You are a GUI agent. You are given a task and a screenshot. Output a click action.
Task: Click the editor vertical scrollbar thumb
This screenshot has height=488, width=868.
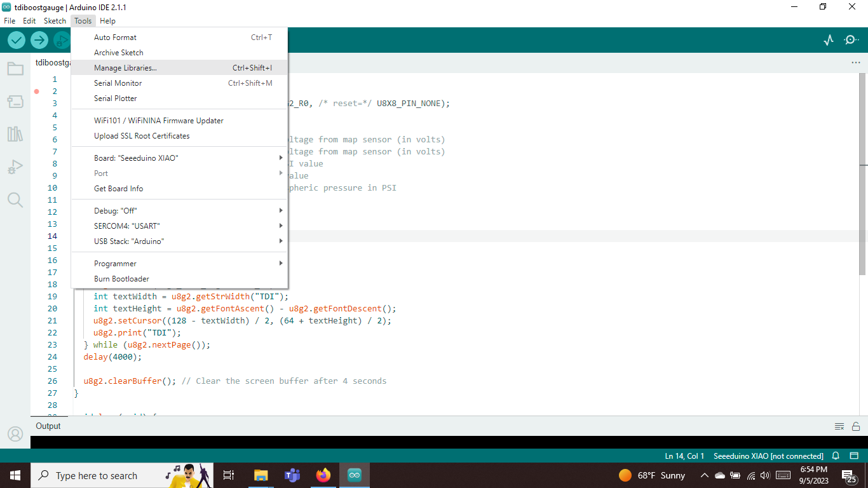tap(862, 173)
